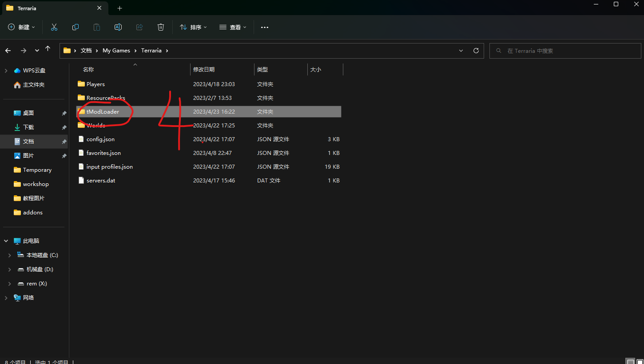Select the Worlds folder
Screen dimensions: 644x364
coord(208,125)
